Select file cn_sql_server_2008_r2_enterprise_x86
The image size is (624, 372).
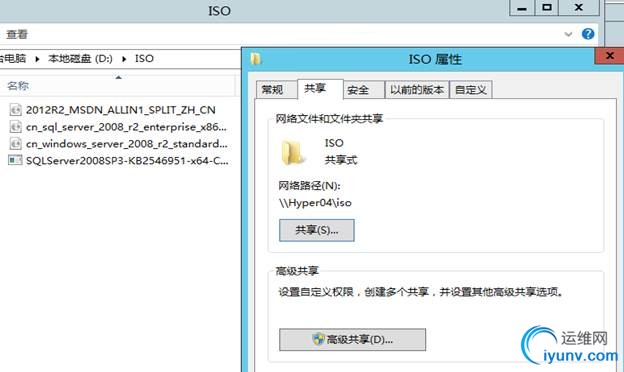point(126,127)
